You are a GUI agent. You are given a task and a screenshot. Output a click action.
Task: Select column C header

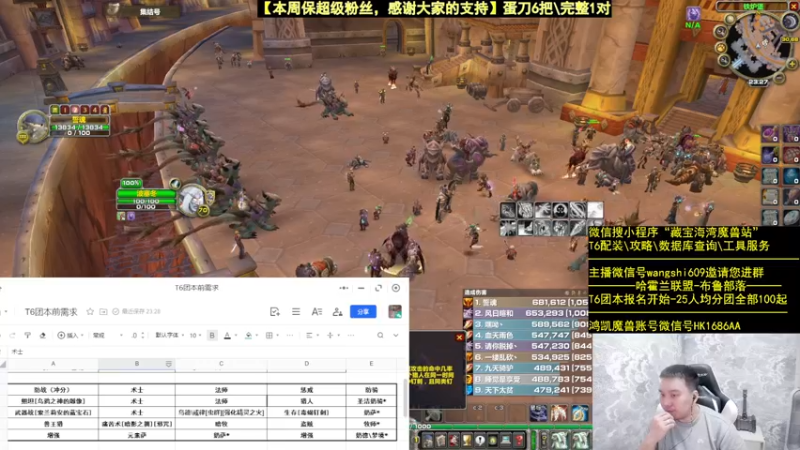pyautogui.click(x=221, y=364)
